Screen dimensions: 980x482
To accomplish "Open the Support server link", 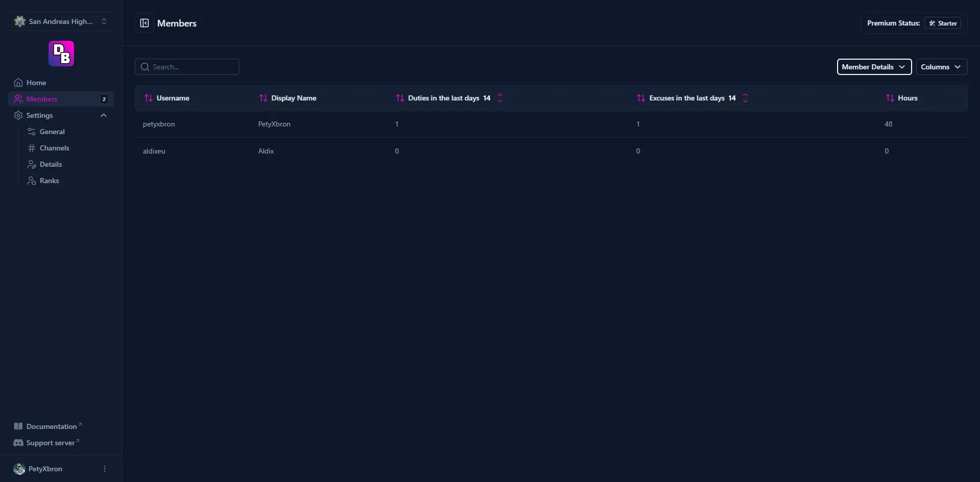I will point(48,443).
